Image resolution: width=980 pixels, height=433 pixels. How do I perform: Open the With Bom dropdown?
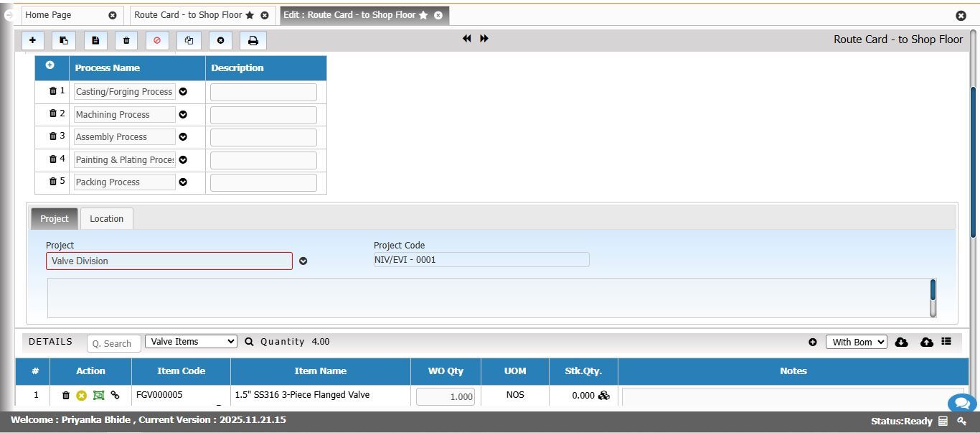[x=856, y=343]
